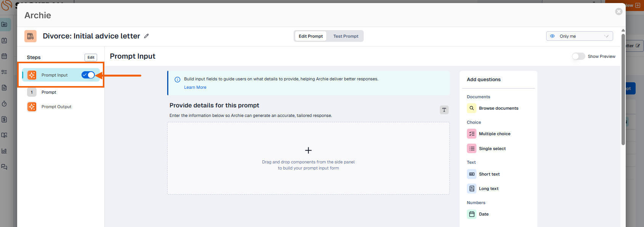Viewport: 644px width, 227px height.
Task: Open the Only me visibility dropdown
Action: (x=579, y=36)
